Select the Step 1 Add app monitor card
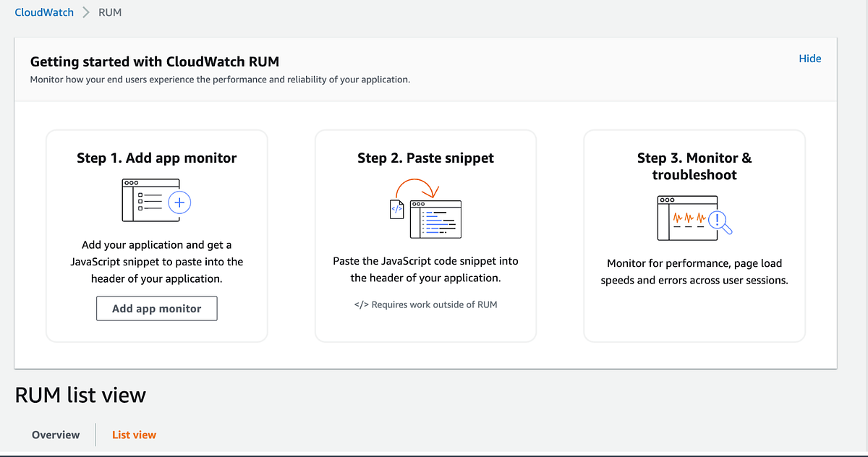Viewport: 868px width, 457px height. (x=156, y=235)
